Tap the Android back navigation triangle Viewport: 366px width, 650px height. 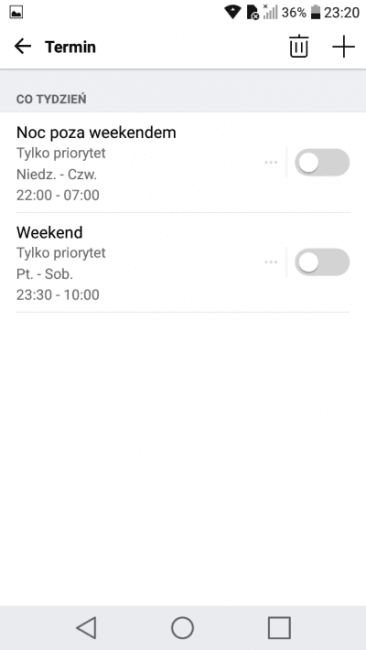coord(87,628)
